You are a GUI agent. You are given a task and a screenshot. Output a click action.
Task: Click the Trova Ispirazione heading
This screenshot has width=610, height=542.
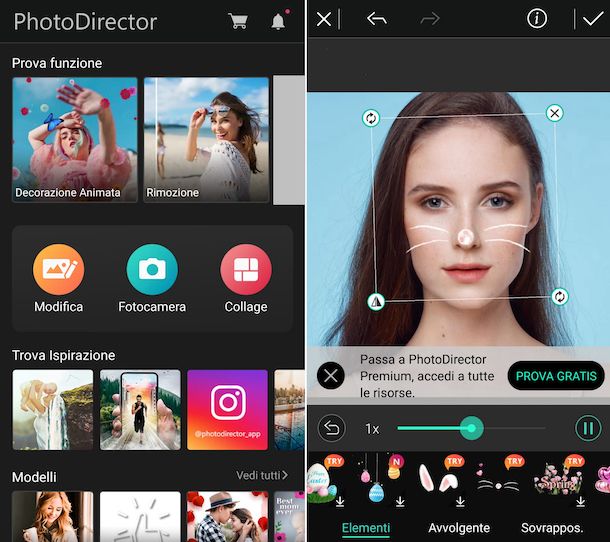click(x=63, y=355)
